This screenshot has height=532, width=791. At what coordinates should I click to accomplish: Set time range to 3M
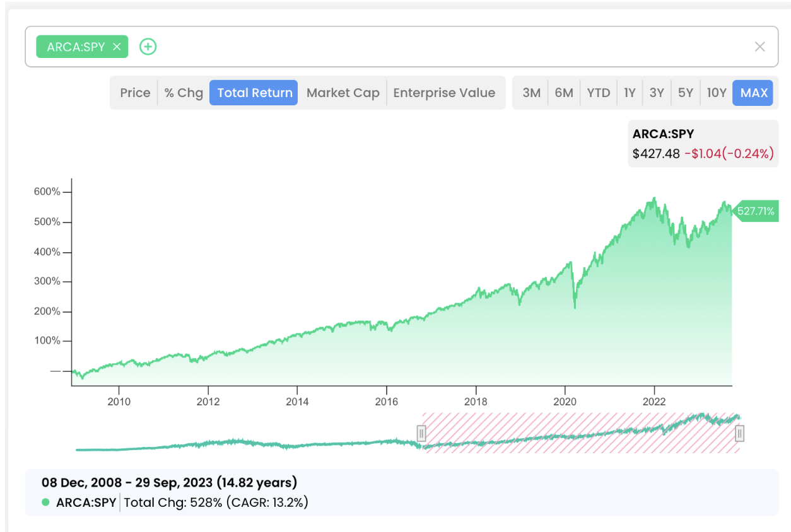531,93
